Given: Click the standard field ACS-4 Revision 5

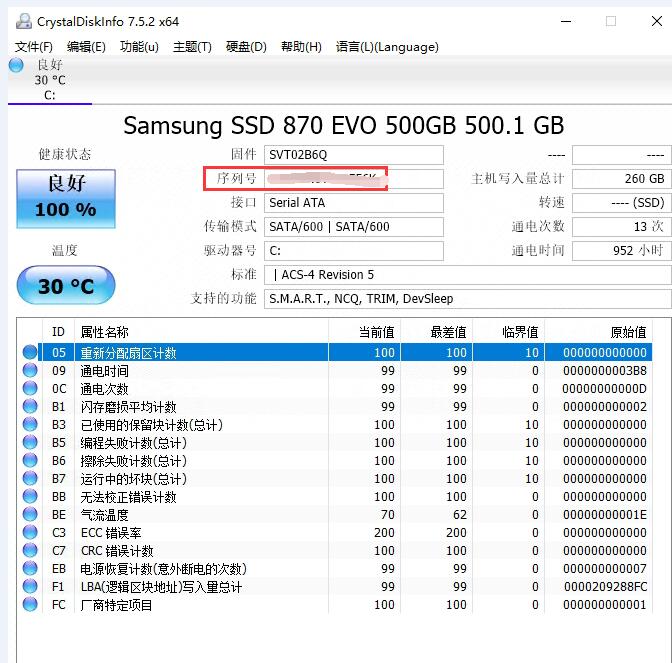Looking at the screenshot, I should pyautogui.click(x=468, y=275).
